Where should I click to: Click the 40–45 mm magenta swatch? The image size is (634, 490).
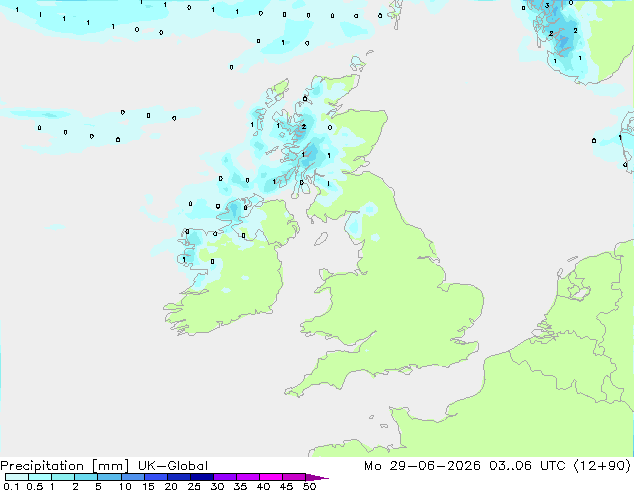pos(271,477)
